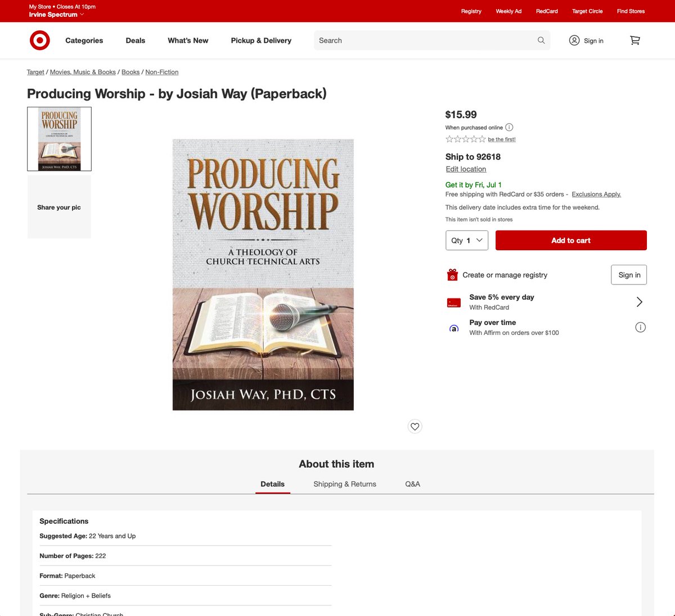
Task: Expand the Irvine Spectrum store dropdown
Action: point(56,15)
